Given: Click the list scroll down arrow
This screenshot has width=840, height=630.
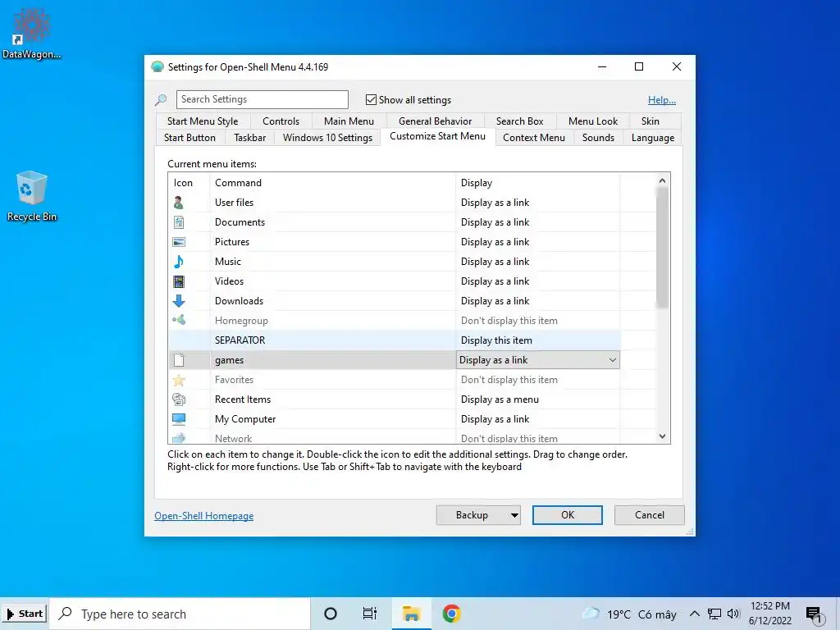Looking at the screenshot, I should [x=662, y=436].
